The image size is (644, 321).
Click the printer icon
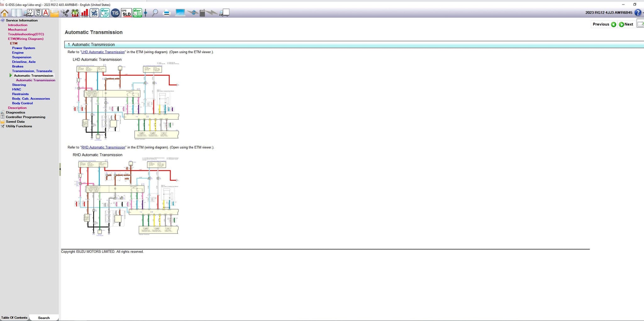[167, 13]
